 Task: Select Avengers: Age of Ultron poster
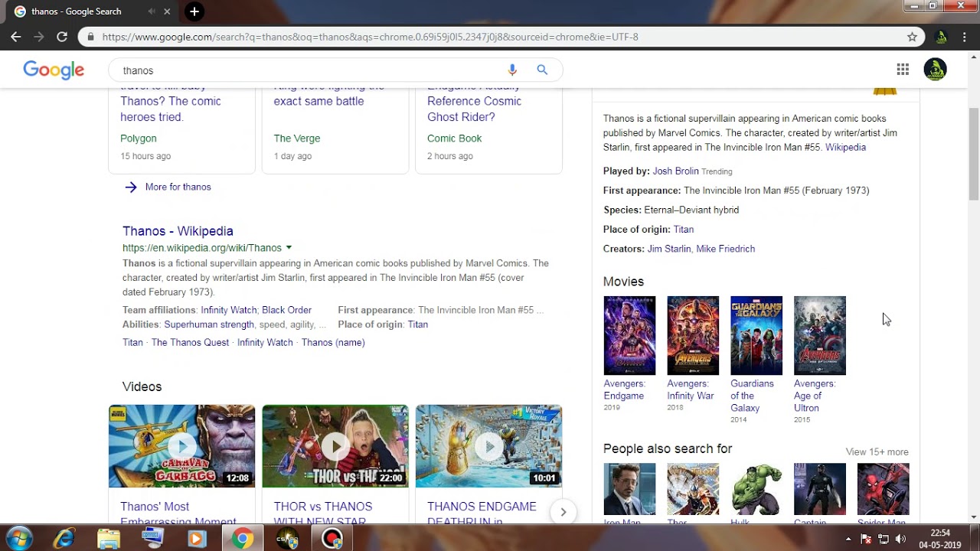tap(820, 335)
